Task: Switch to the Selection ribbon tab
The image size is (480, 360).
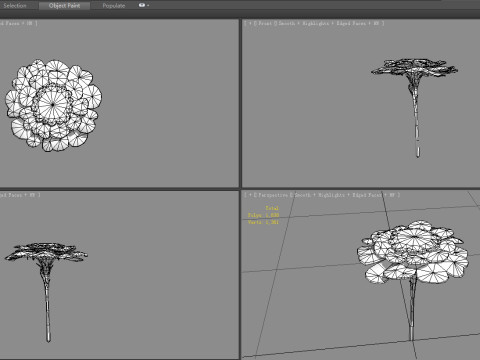Action: click(15, 6)
